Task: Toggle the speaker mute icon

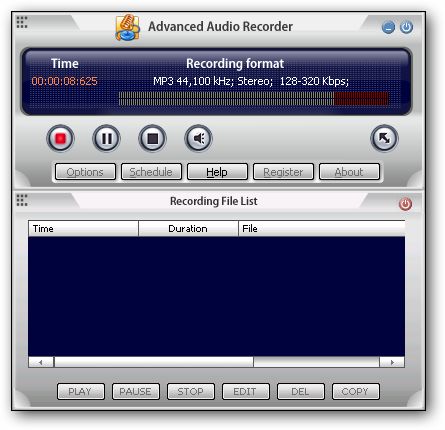Action: coord(198,138)
